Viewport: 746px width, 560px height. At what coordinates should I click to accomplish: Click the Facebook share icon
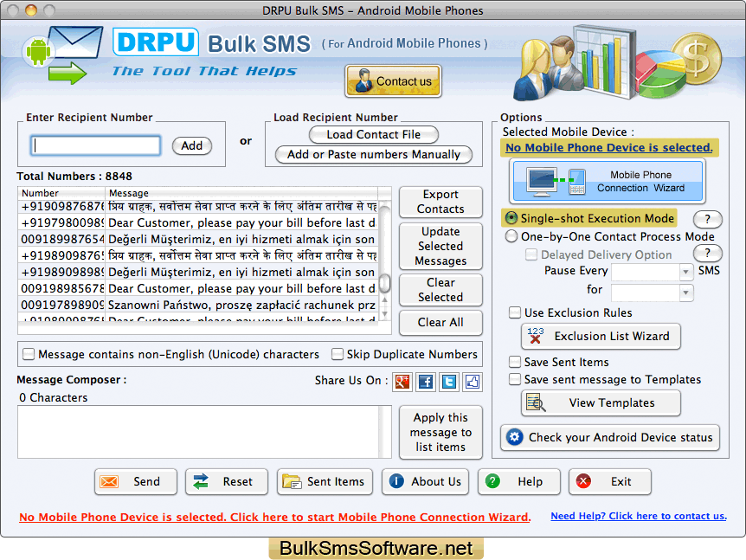coord(425,382)
